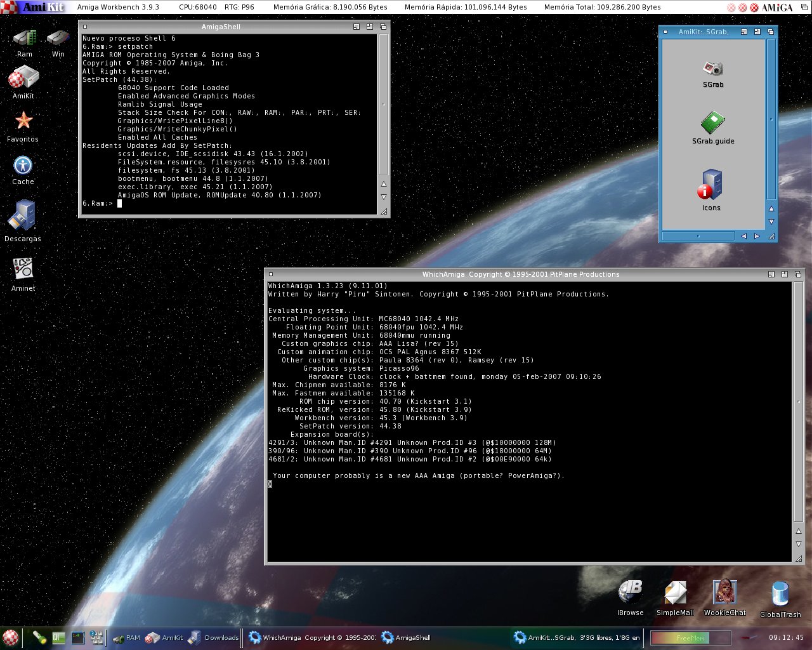This screenshot has height=650, width=812.
Task: Close the WhichAmiga window
Action: [x=271, y=274]
